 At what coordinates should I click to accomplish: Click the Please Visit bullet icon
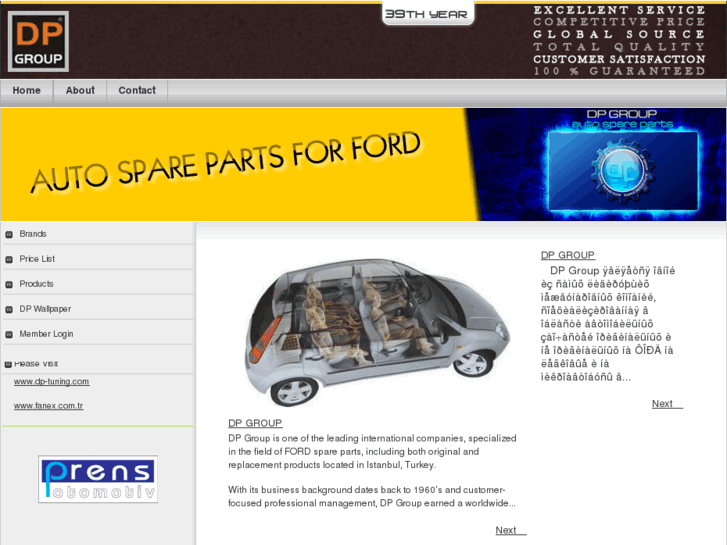pos(8,365)
